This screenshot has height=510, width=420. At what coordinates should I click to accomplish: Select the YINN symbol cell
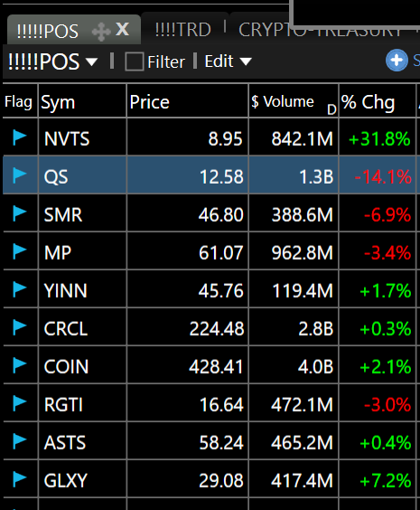(82, 289)
